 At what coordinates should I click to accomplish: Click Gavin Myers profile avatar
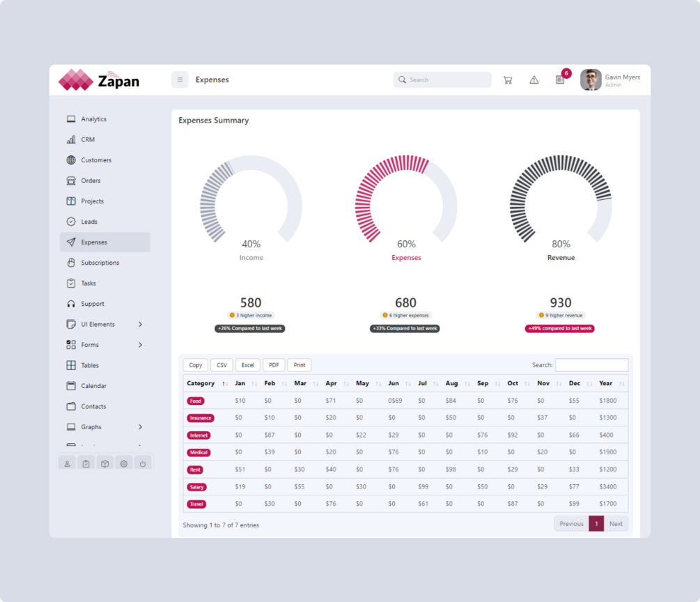click(x=591, y=80)
